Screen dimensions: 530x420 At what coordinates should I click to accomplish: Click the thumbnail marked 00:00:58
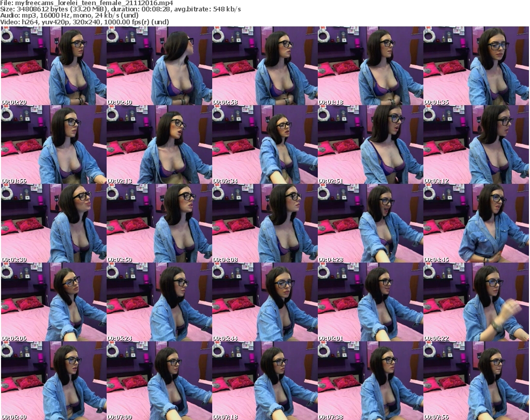click(264, 66)
